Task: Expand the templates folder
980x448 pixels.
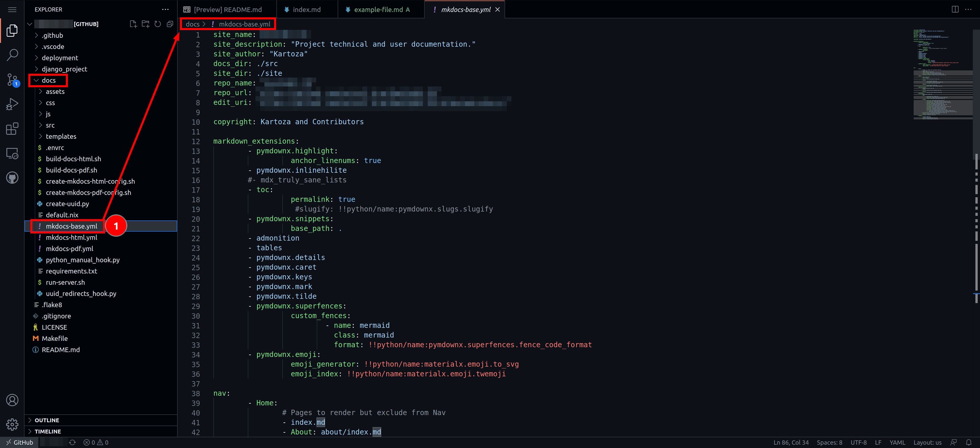Action: coord(101,136)
